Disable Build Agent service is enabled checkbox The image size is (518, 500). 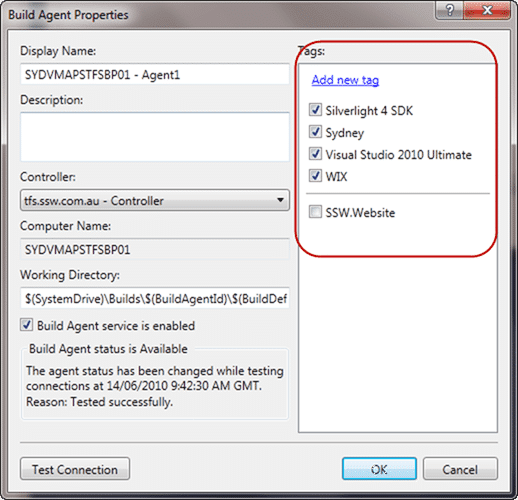pyautogui.click(x=26, y=325)
